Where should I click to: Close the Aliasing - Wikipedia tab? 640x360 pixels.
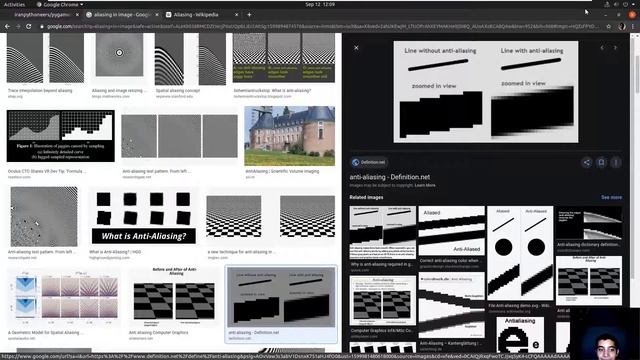236,15
